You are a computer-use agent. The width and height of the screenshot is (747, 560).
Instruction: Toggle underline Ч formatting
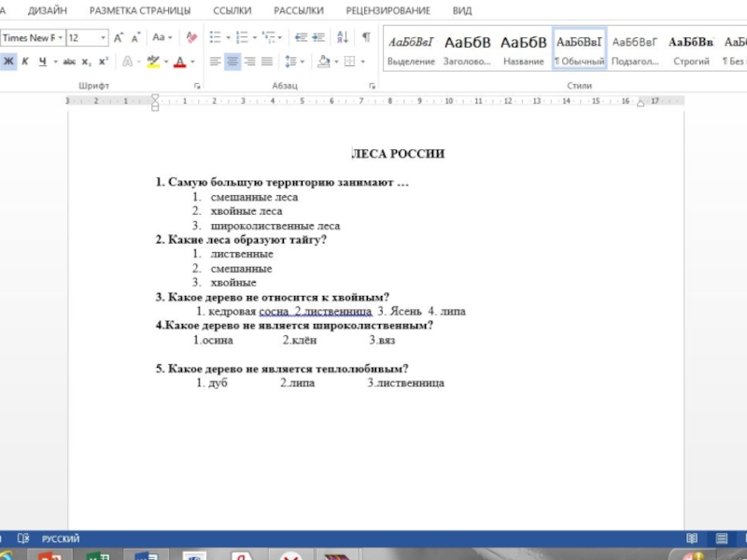click(43, 62)
